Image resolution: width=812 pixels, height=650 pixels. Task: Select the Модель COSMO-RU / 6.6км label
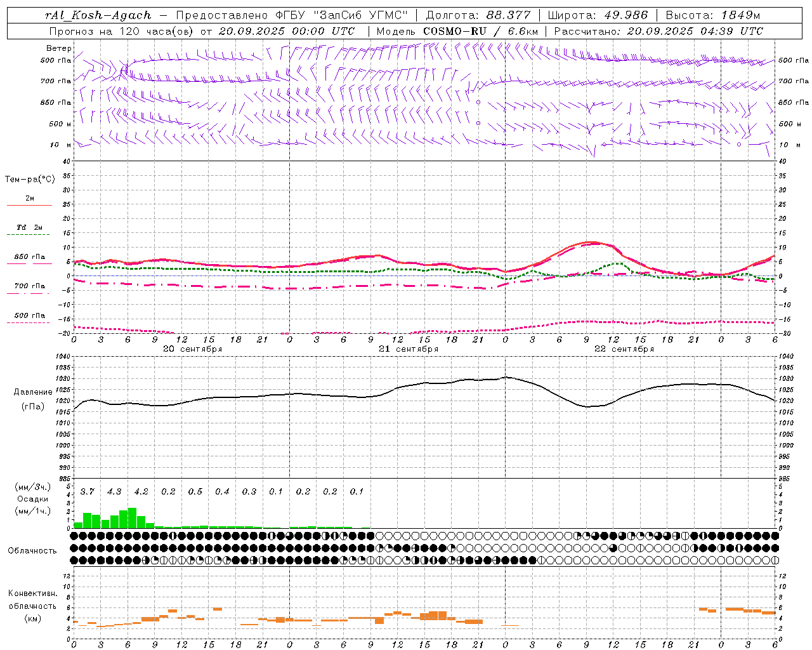[457, 31]
